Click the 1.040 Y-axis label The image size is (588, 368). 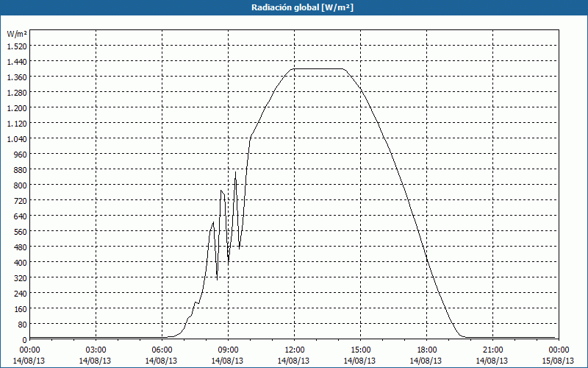(17, 139)
